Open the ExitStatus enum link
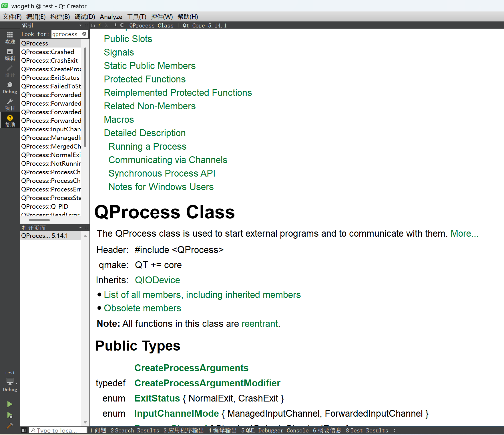This screenshot has width=504, height=435. coord(157,398)
